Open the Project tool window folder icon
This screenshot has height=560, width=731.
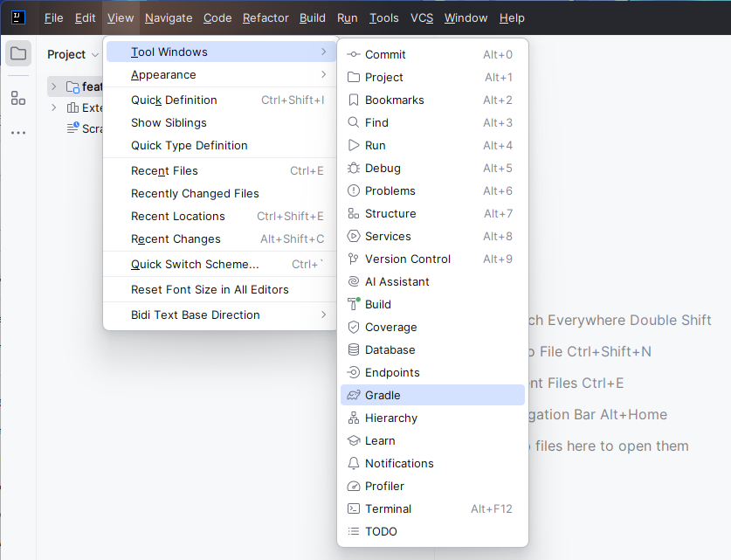click(x=18, y=53)
